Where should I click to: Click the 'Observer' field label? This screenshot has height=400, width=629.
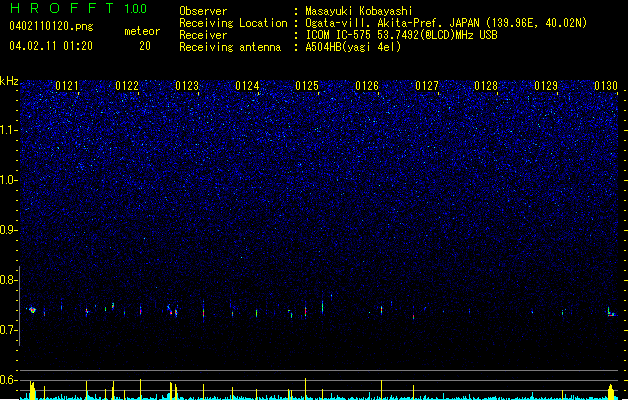tap(203, 11)
